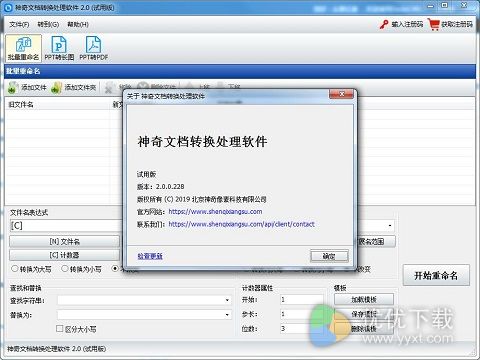Close the 关于 dialog with the red X
This screenshot has width=480, height=360.
[341, 94]
